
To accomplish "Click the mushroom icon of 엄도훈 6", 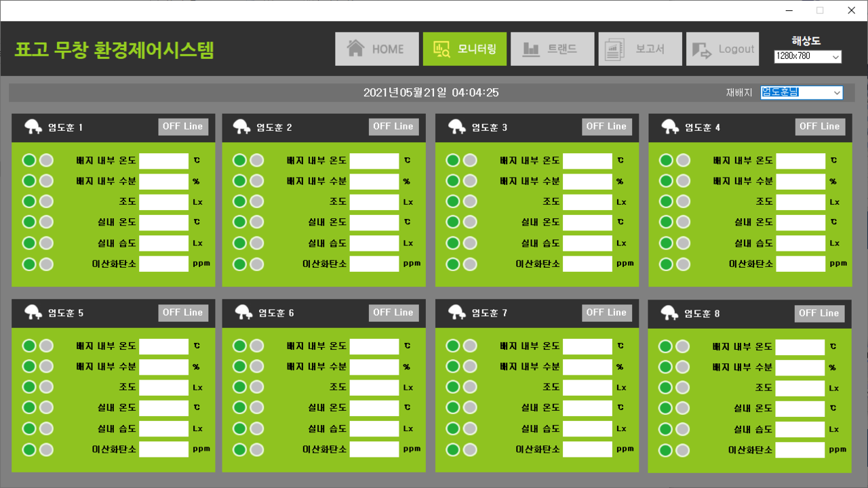I will pyautogui.click(x=244, y=312).
